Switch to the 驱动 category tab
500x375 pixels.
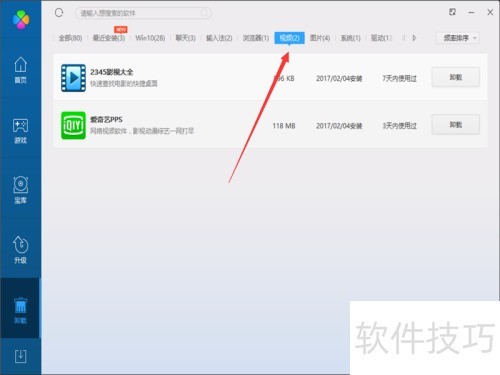381,38
